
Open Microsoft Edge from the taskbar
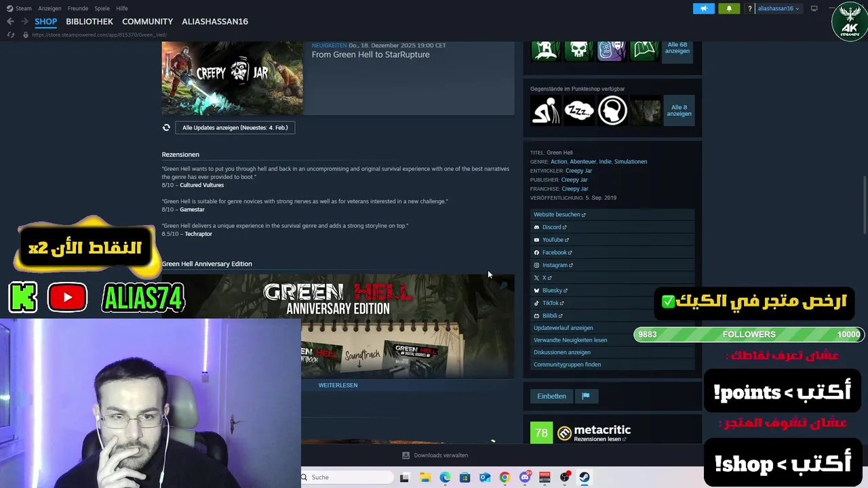(x=445, y=477)
